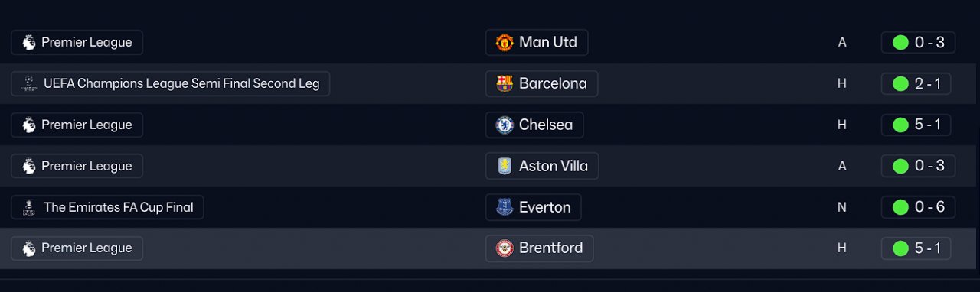Open the 2 - 1 result against Barcelona
This screenshot has width=980, height=292.
(x=916, y=83)
